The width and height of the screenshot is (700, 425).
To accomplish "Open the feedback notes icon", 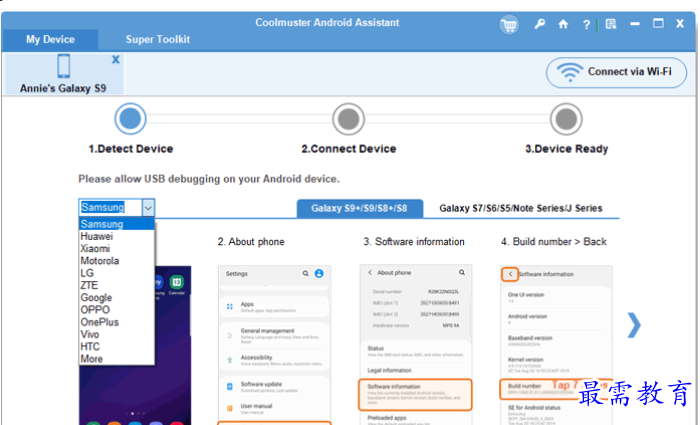I will pyautogui.click(x=610, y=24).
